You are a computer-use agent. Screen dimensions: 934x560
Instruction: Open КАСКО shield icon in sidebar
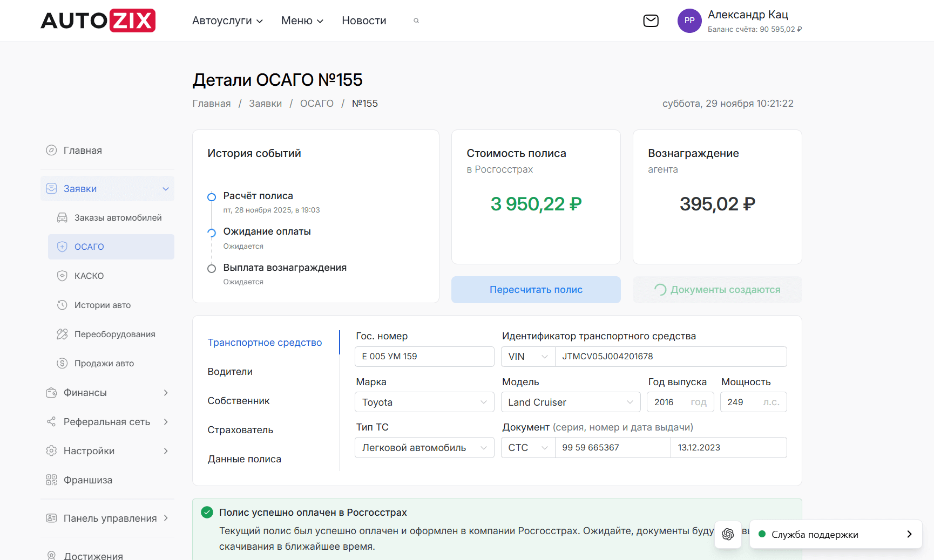click(63, 276)
